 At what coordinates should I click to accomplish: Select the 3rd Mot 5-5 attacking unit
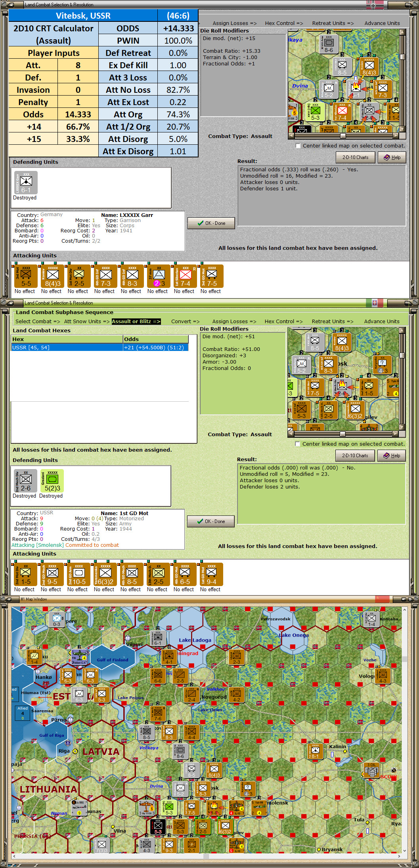[x=25, y=276]
